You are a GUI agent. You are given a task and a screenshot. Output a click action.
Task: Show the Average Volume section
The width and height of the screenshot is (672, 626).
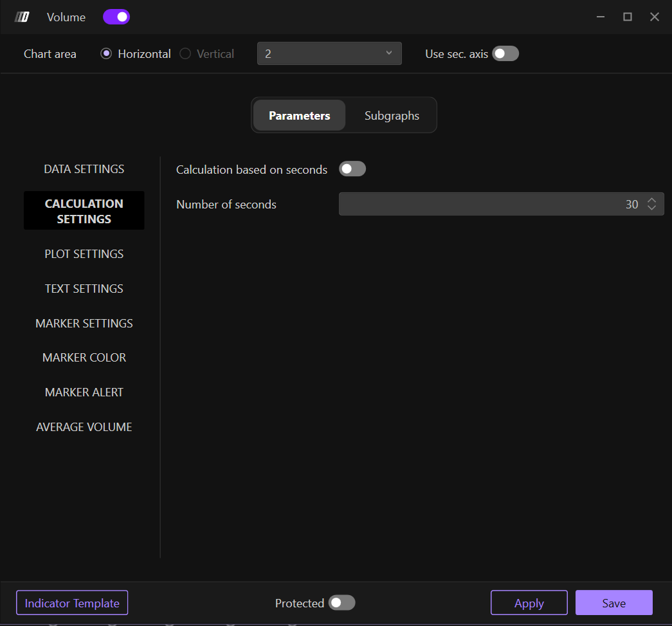84,427
